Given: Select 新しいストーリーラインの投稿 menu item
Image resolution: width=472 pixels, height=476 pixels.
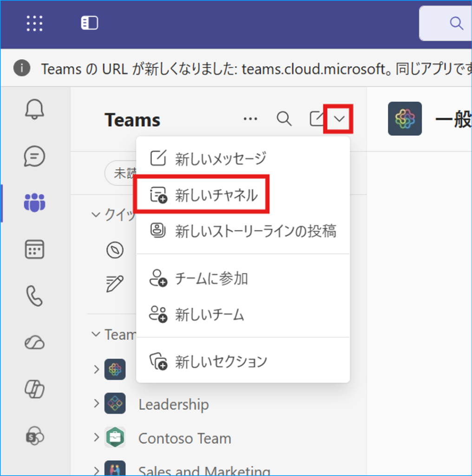Looking at the screenshot, I should [243, 231].
